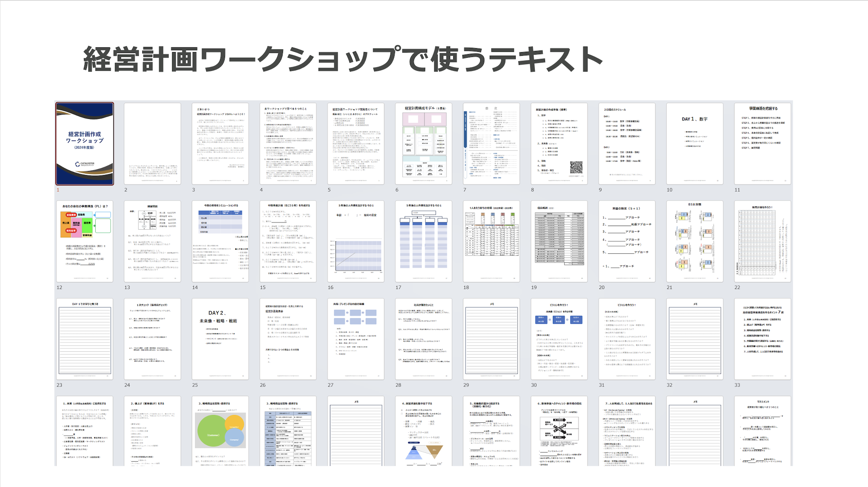The width and height of the screenshot is (868, 487).
Task: Click the QR code on page 8
Action: pos(576,167)
